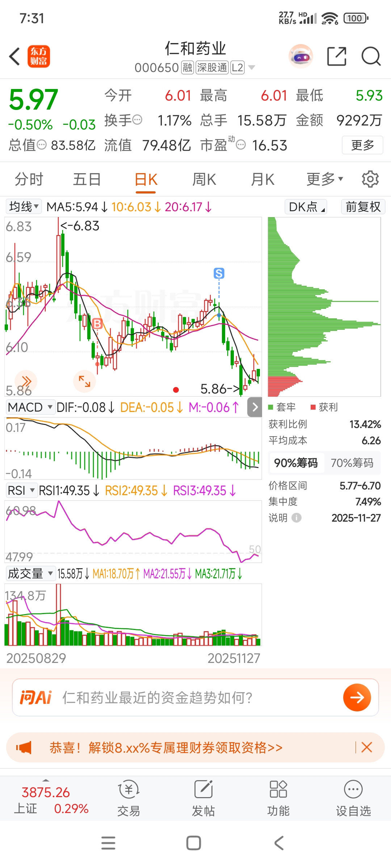Open 交易 trading icon

[x=129, y=799]
